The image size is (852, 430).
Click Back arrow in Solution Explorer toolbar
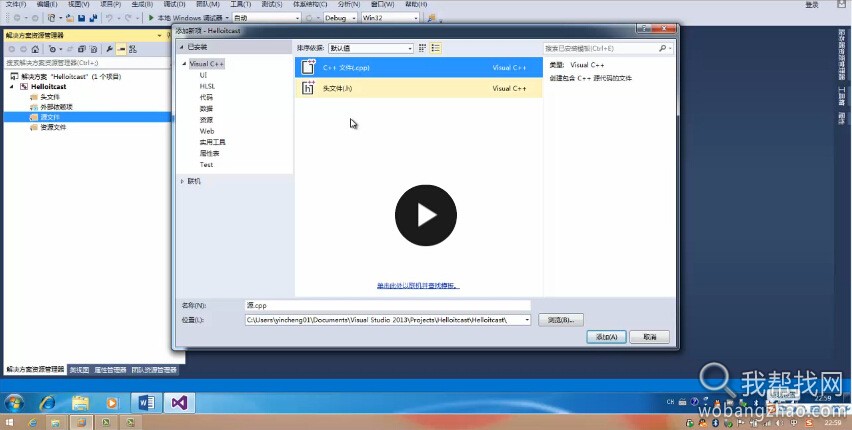11,49
